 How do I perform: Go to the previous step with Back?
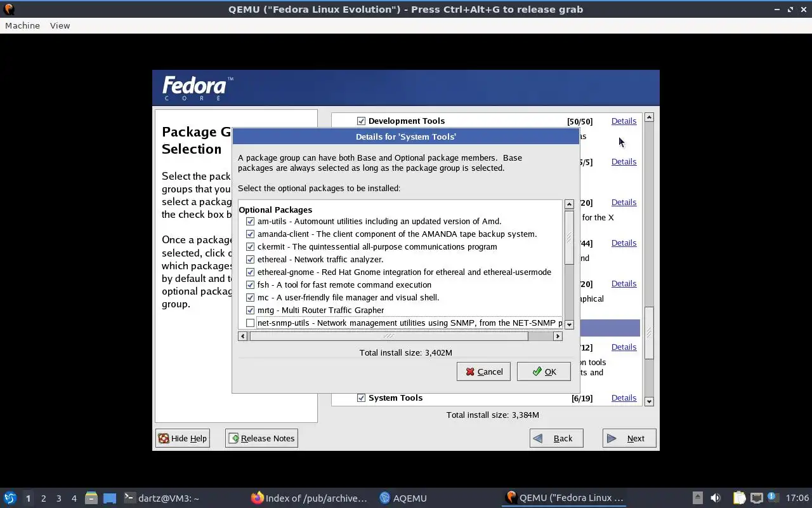(x=556, y=438)
